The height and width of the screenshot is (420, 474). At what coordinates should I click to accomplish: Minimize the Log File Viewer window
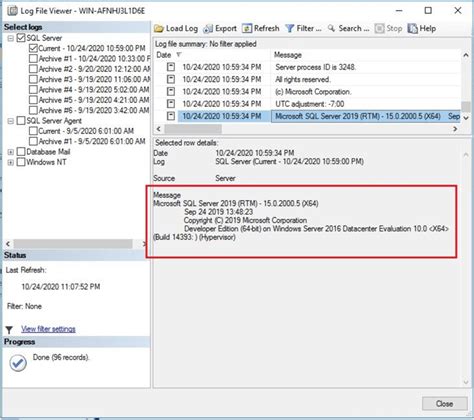(x=399, y=11)
